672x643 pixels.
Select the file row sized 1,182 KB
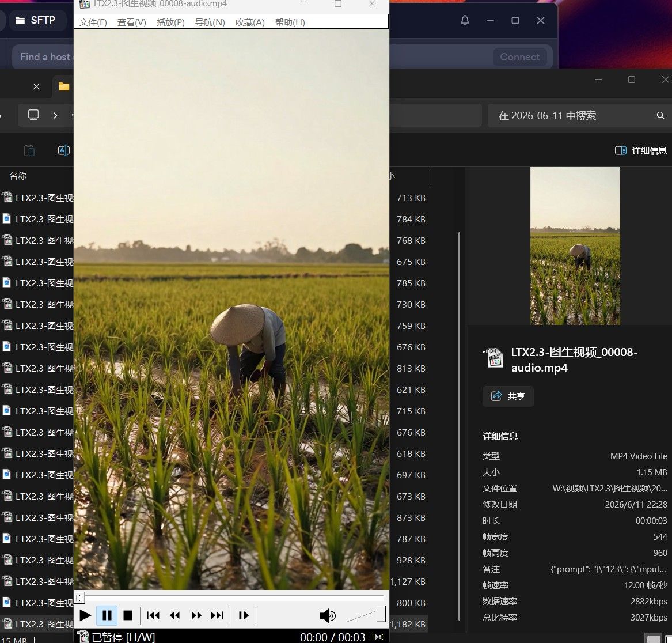(214, 624)
